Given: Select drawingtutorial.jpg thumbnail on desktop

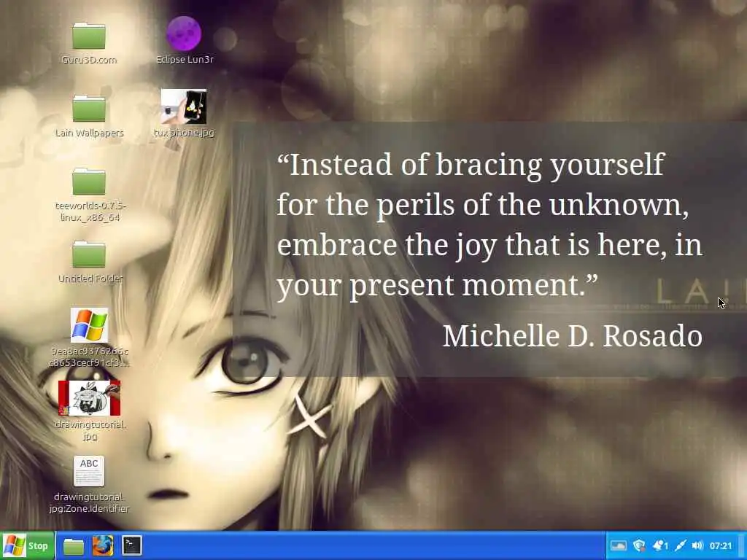Looking at the screenshot, I should (x=89, y=398).
